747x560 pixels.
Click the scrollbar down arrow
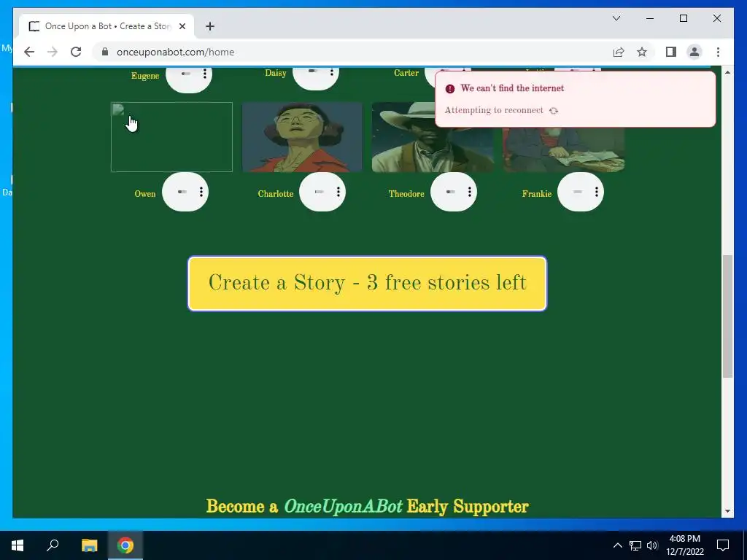click(727, 511)
